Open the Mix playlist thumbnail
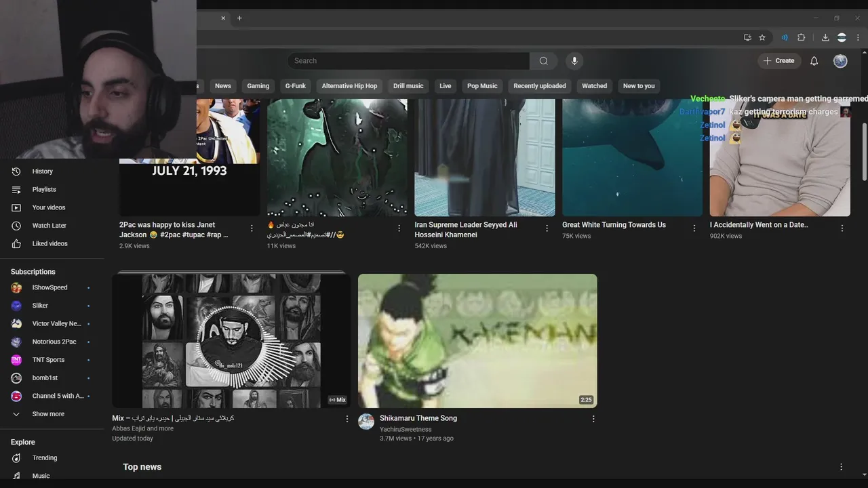 (x=231, y=341)
